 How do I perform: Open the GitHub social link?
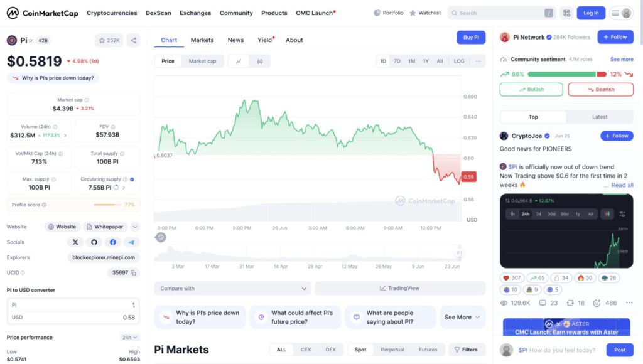[x=94, y=242]
